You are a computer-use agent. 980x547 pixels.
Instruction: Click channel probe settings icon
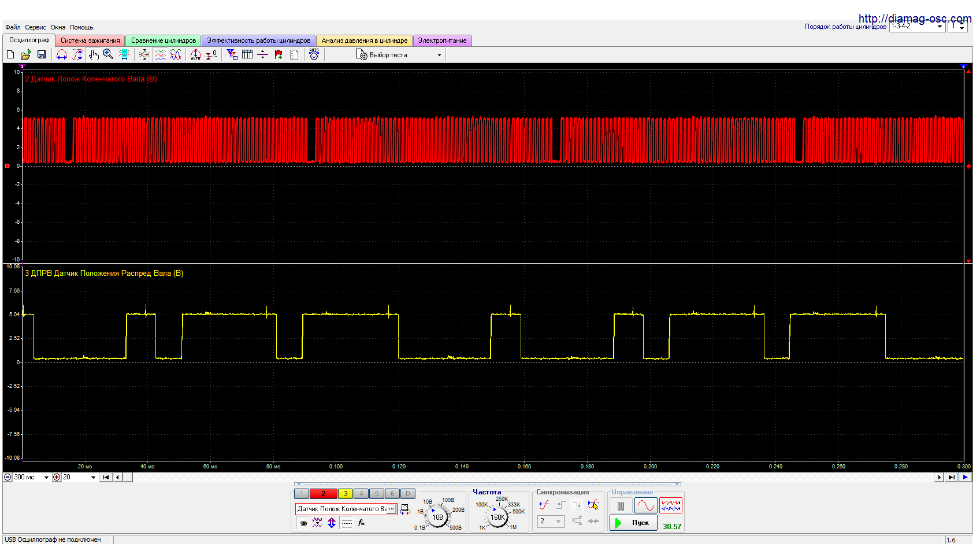(405, 509)
